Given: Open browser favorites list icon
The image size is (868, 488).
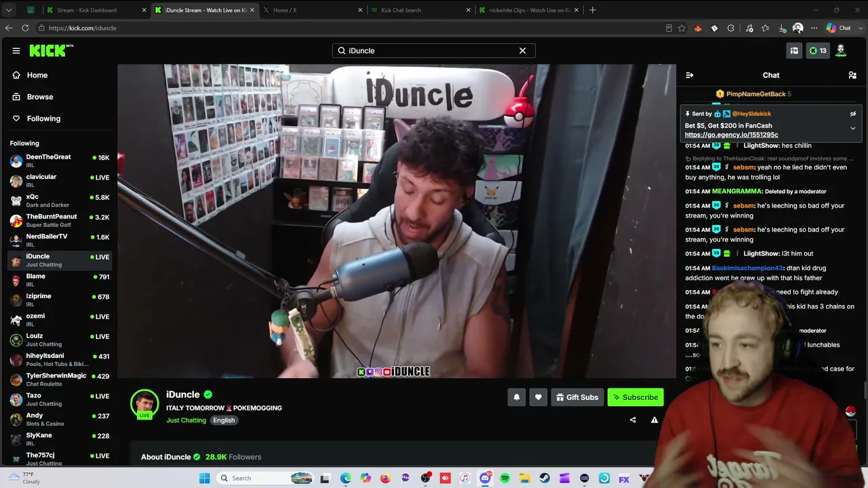Looking at the screenshot, I should pos(766,28).
